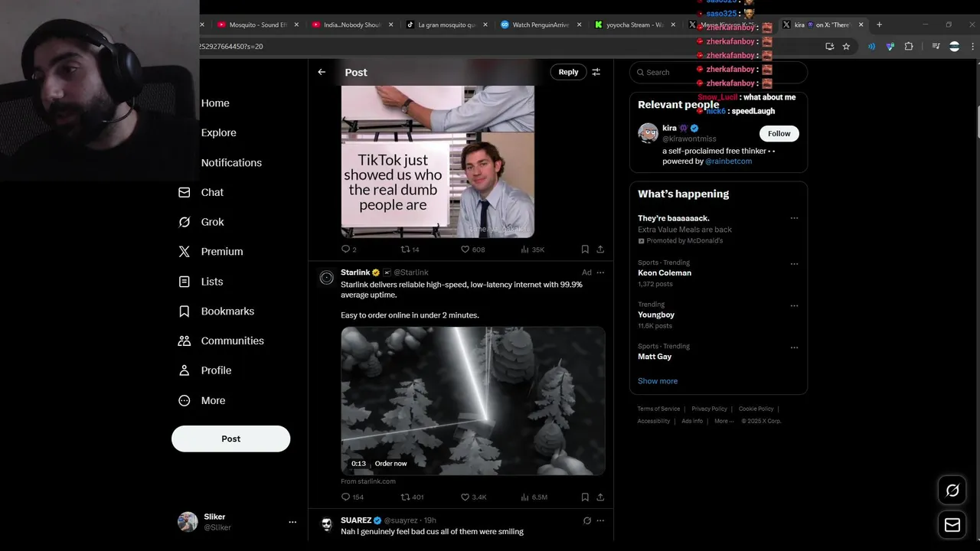Image resolution: width=980 pixels, height=551 pixels.
Task: Click the white Post button in sidebar
Action: click(x=230, y=439)
